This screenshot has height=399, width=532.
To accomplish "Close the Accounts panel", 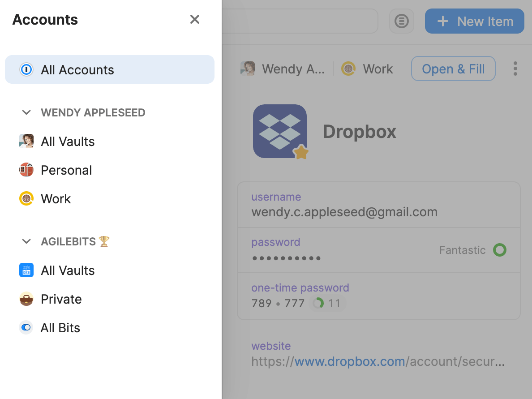I will point(195,19).
